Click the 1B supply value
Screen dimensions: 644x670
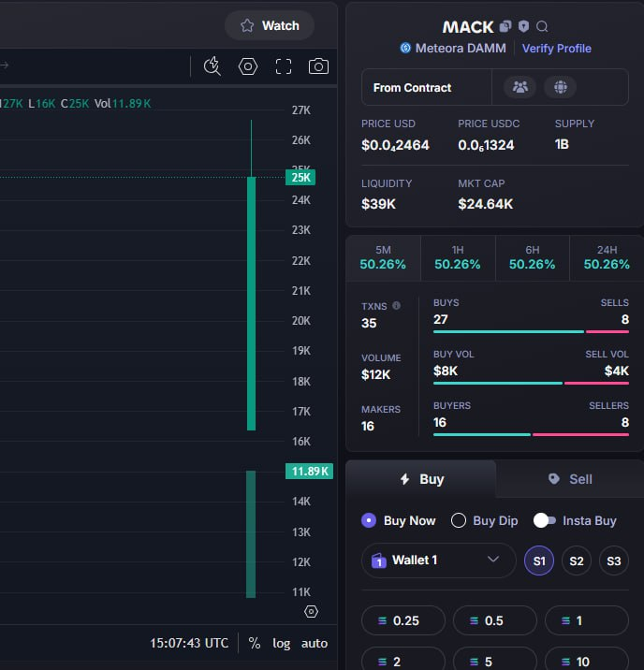pyautogui.click(x=562, y=144)
